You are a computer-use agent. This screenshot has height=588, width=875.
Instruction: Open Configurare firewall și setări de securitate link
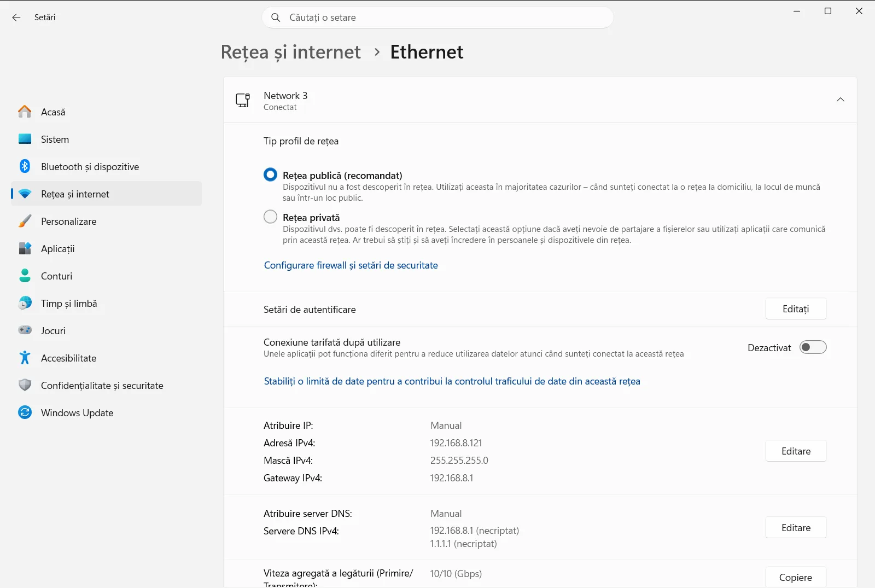click(351, 265)
